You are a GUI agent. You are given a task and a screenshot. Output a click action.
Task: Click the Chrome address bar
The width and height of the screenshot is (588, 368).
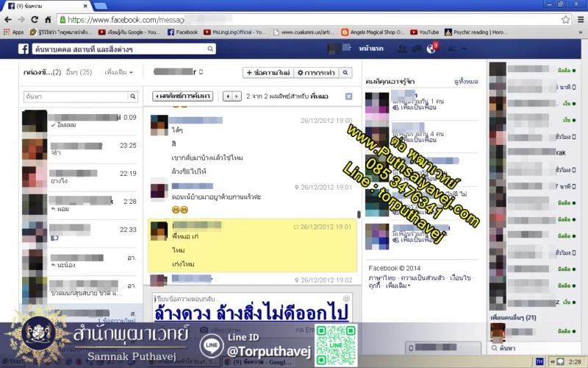(313, 20)
